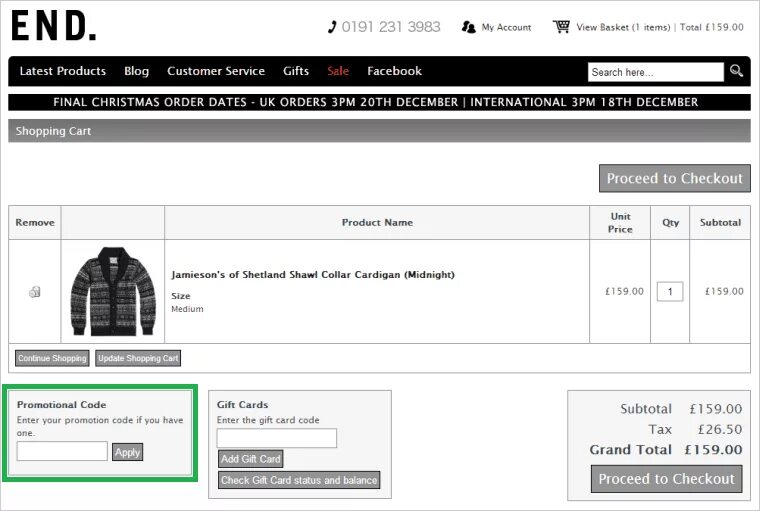Image resolution: width=760 pixels, height=511 pixels.
Task: Click the Continue Shopping button
Action: click(52, 358)
